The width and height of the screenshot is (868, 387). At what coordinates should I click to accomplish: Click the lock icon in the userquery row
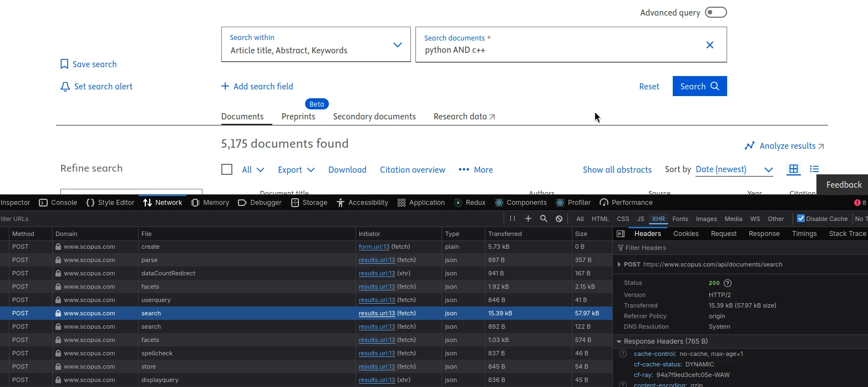(58, 300)
